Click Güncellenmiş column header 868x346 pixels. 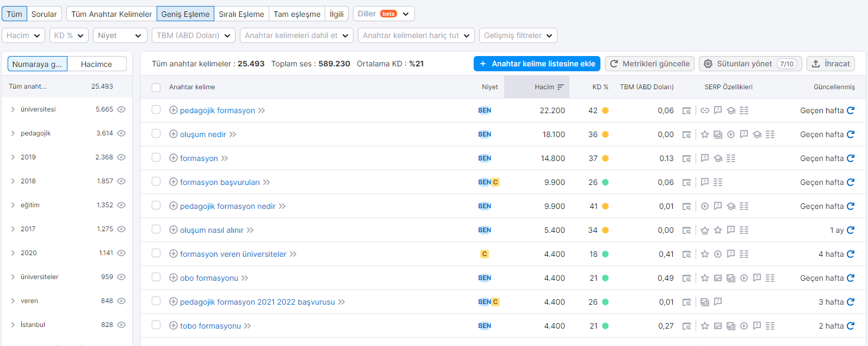click(x=834, y=87)
